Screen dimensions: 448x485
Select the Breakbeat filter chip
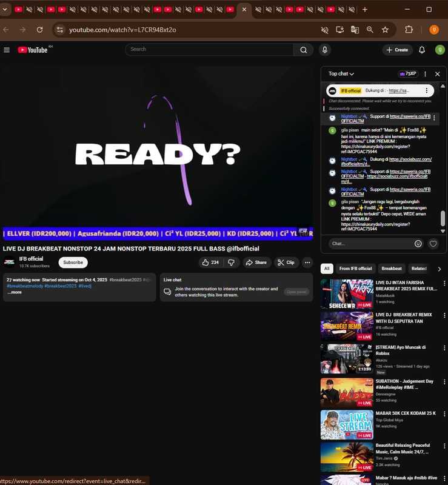tap(392, 269)
